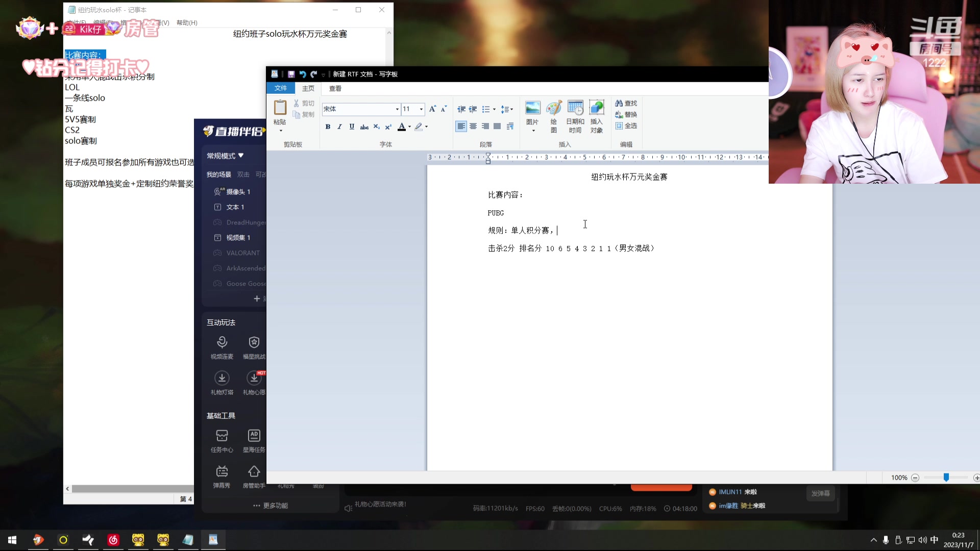Switch to the 主页 ribbon tab

(x=308, y=88)
